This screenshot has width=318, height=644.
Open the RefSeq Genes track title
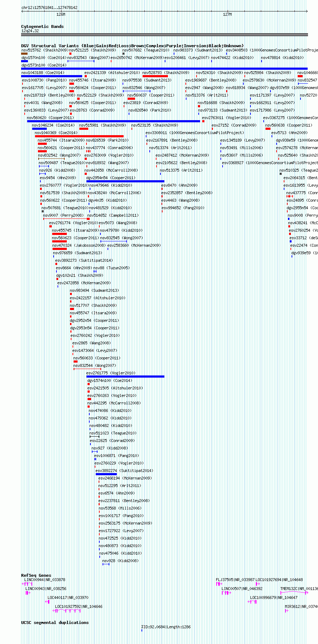[36, 575]
